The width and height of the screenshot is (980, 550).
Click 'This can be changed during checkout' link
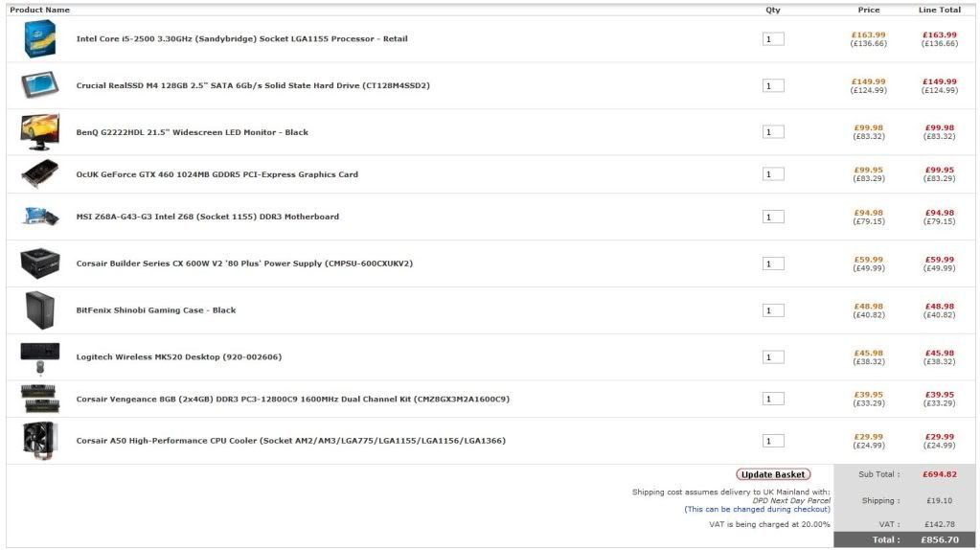(x=757, y=510)
